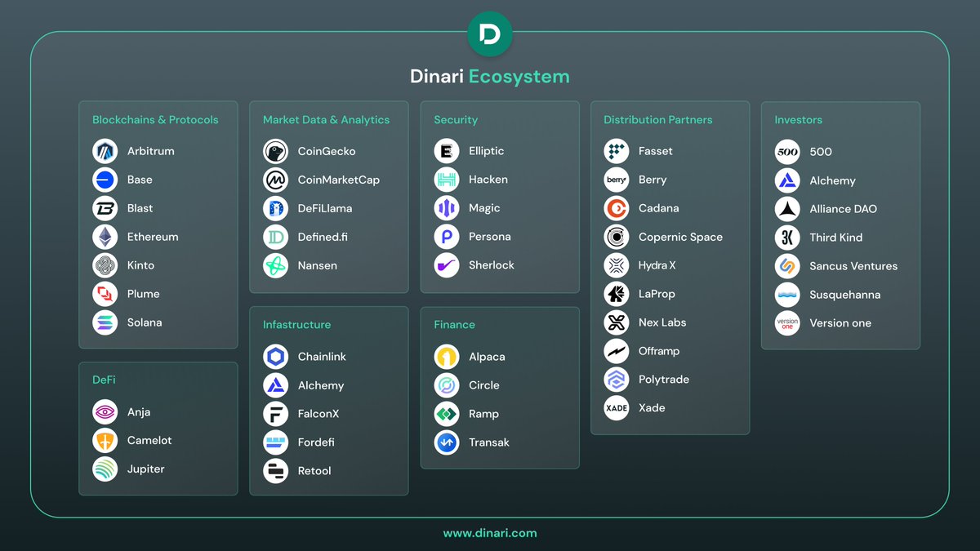Click the Dinari logo at top

point(490,34)
